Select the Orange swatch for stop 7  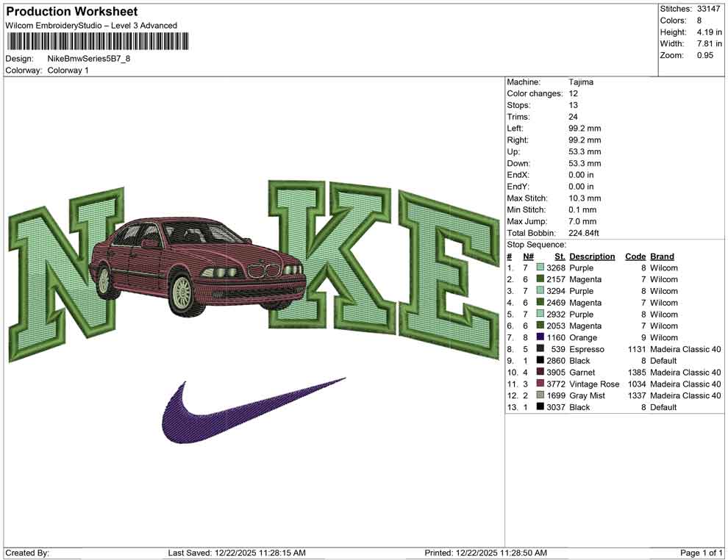coord(538,337)
